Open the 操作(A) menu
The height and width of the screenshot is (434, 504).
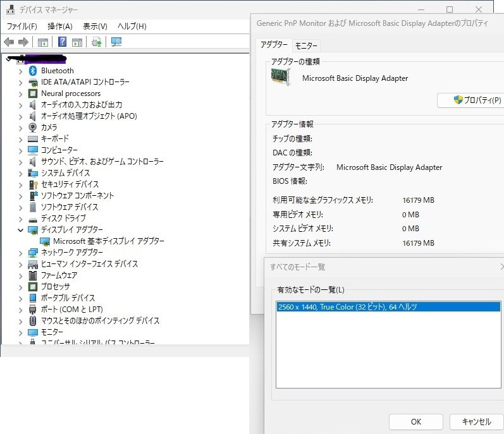[x=60, y=27]
